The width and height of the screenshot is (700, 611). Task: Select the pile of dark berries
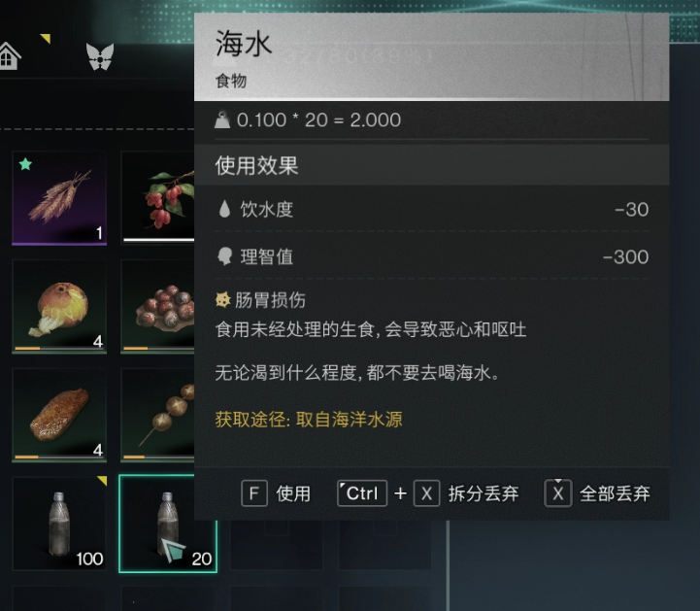157,307
